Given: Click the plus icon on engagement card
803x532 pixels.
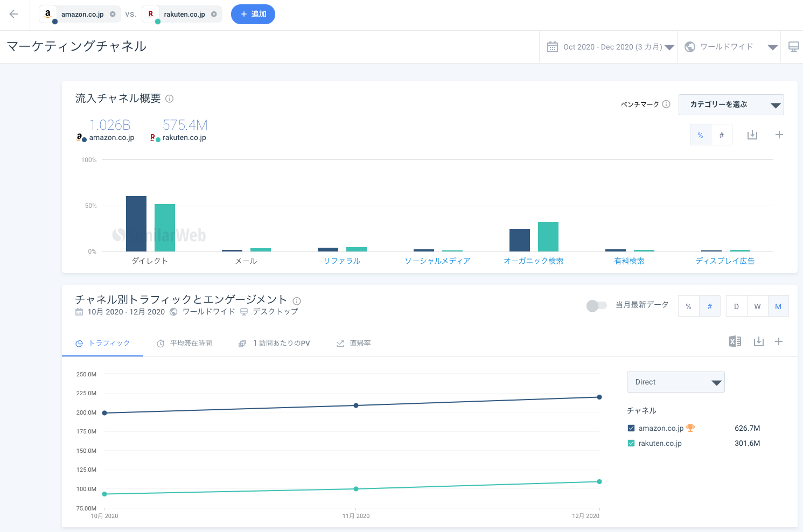Looking at the screenshot, I should coord(779,341).
